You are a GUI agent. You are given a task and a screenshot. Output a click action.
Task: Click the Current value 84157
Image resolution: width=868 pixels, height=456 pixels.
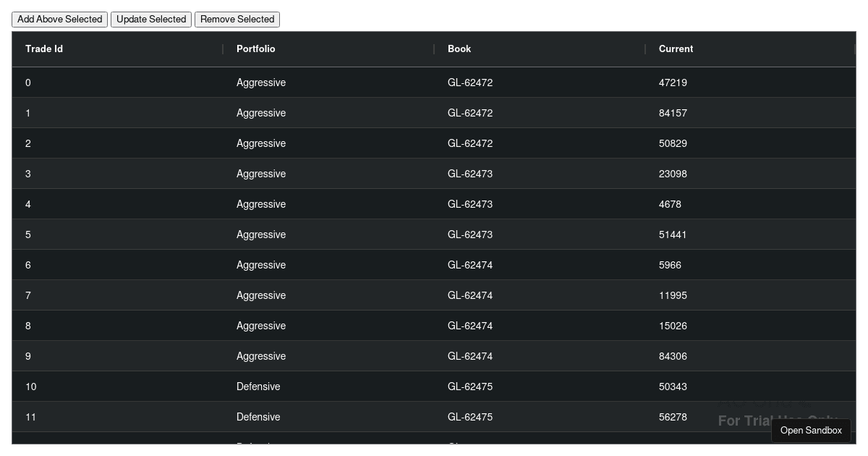tap(673, 113)
